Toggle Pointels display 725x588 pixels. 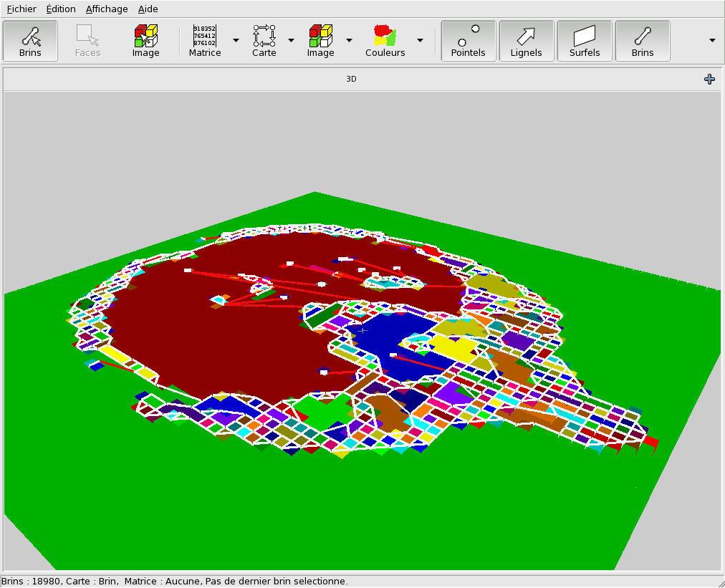click(468, 41)
